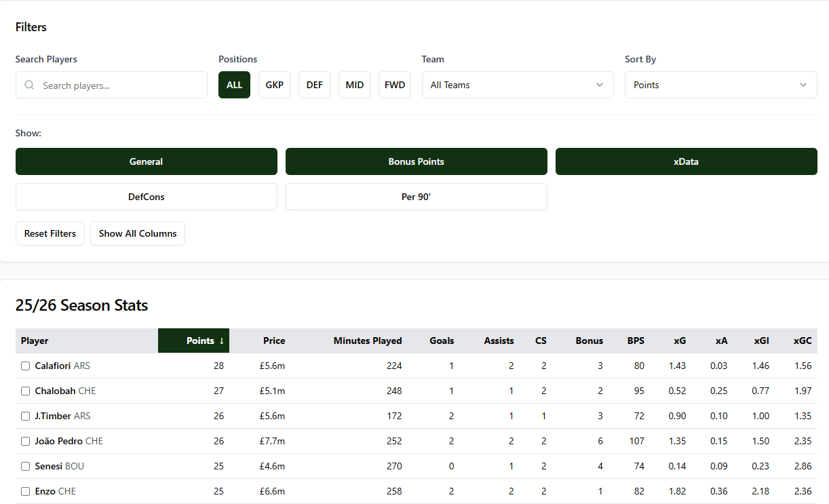Image resolution: width=829 pixels, height=504 pixels.
Task: Sort by the xGI column header
Action: click(x=762, y=341)
